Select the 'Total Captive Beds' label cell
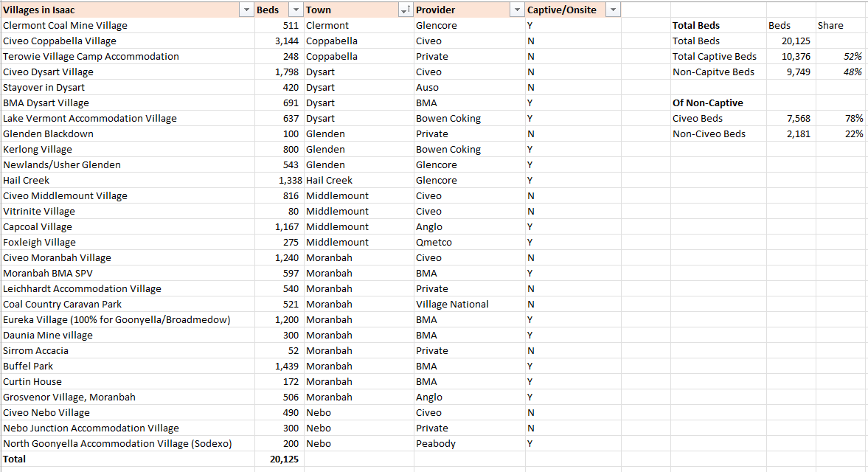This screenshot has width=868, height=472. click(718, 57)
